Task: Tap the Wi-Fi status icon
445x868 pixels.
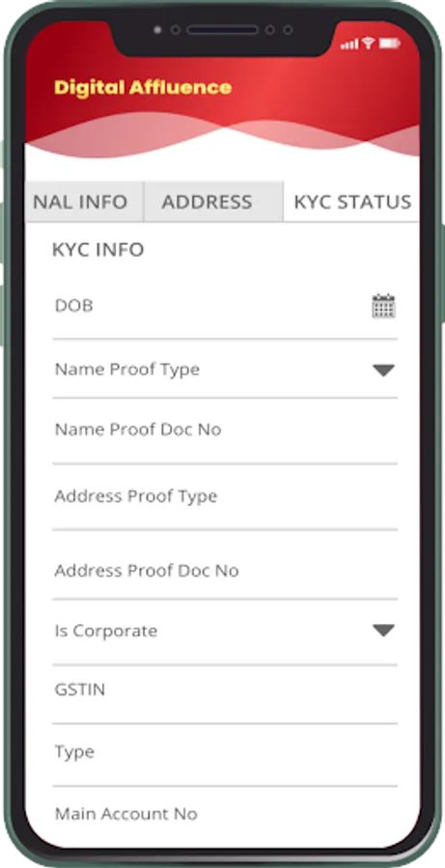Action: click(x=369, y=43)
